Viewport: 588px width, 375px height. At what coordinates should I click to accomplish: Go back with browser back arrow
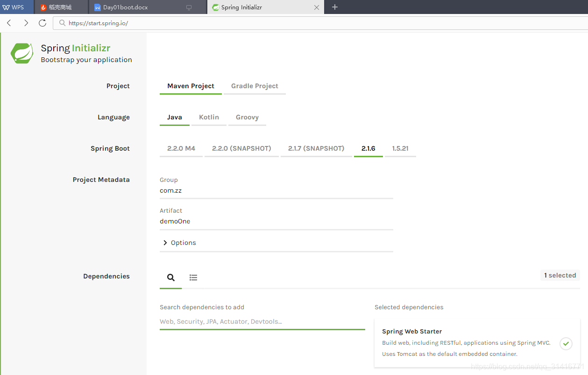click(9, 23)
